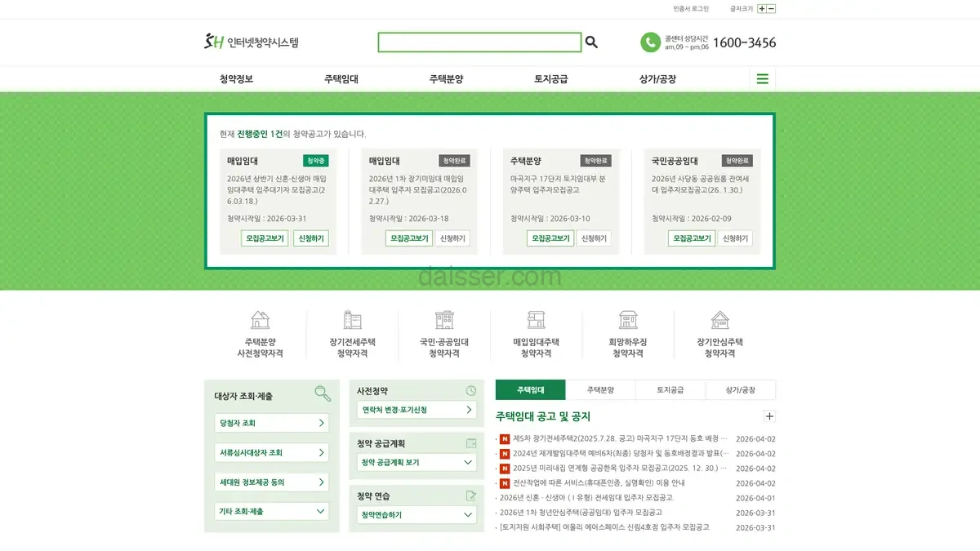Click N badge on 2025년 미리내집 notice
This screenshot has width=980, height=551.
click(x=505, y=469)
